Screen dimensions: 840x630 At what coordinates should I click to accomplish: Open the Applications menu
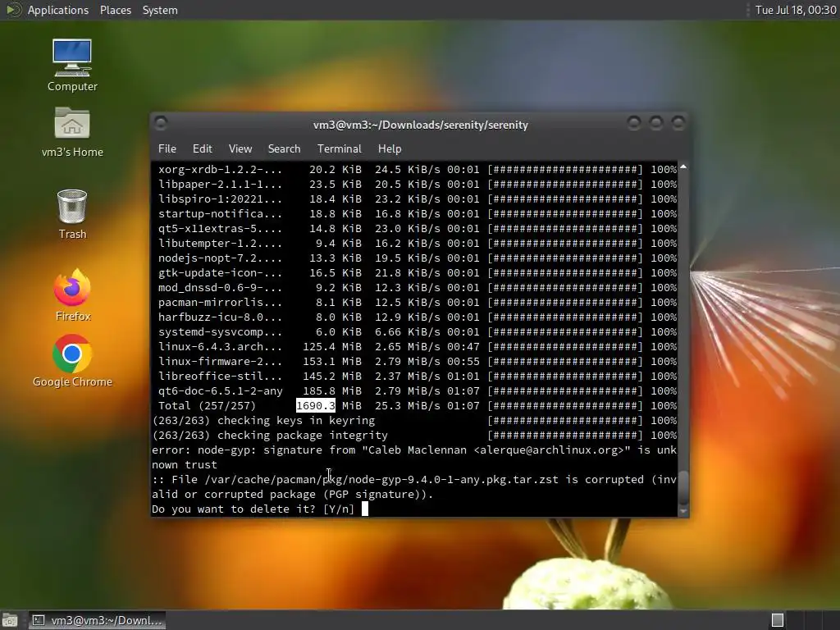click(x=58, y=10)
